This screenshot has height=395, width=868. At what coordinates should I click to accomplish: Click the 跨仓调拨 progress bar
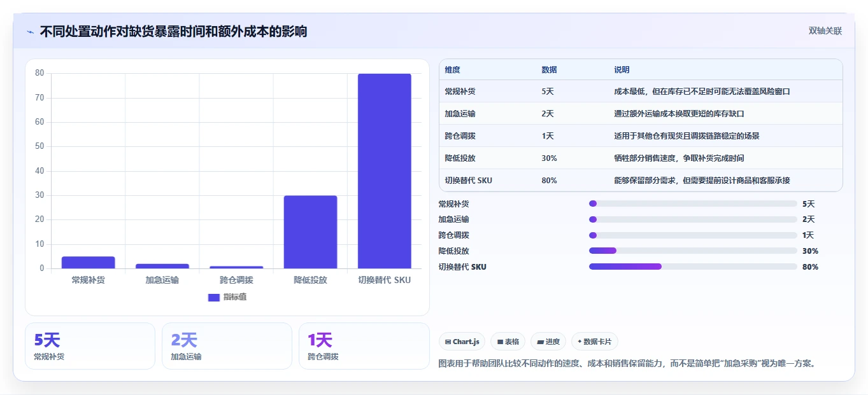(693, 235)
